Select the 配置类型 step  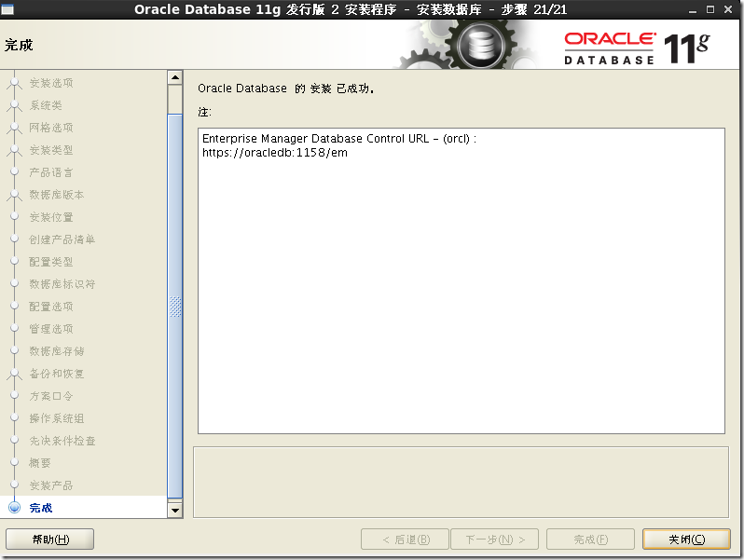point(51,262)
